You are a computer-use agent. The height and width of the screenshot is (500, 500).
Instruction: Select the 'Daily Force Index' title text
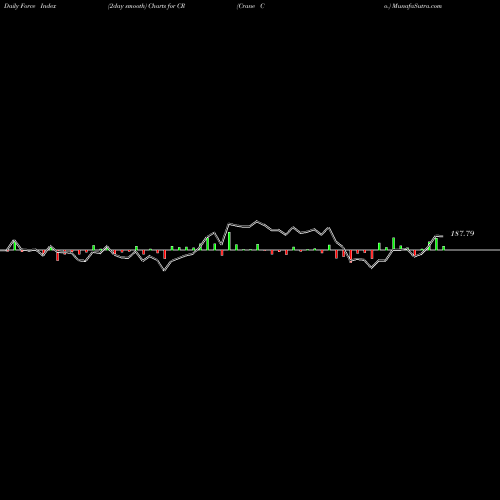(30, 6)
